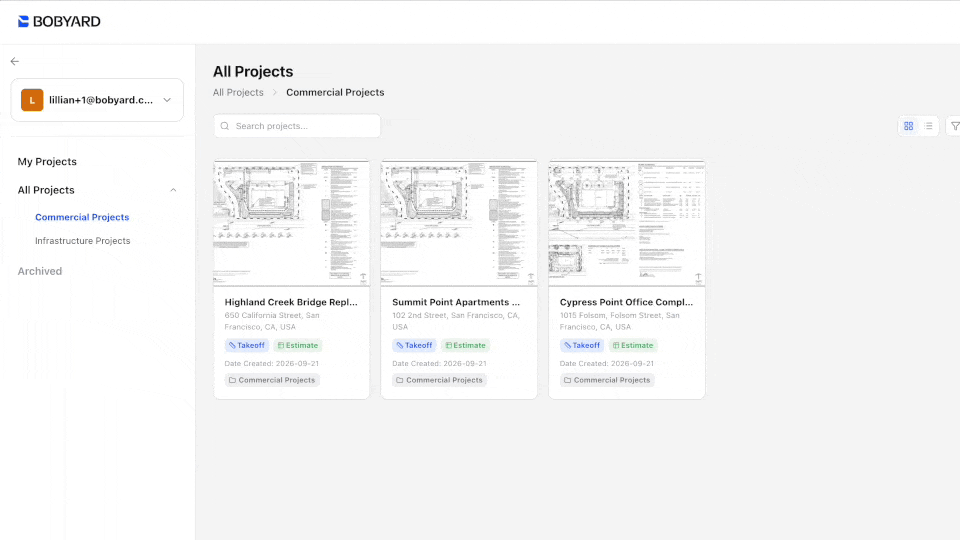Click Summit Point's Date Created text
This screenshot has width=960, height=540.
[x=440, y=364]
